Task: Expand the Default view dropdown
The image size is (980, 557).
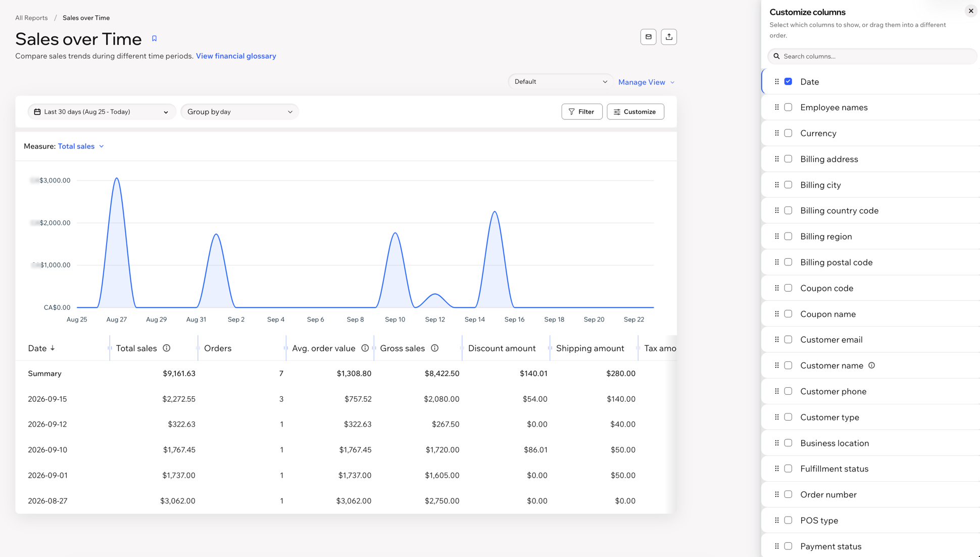Action: (x=561, y=81)
